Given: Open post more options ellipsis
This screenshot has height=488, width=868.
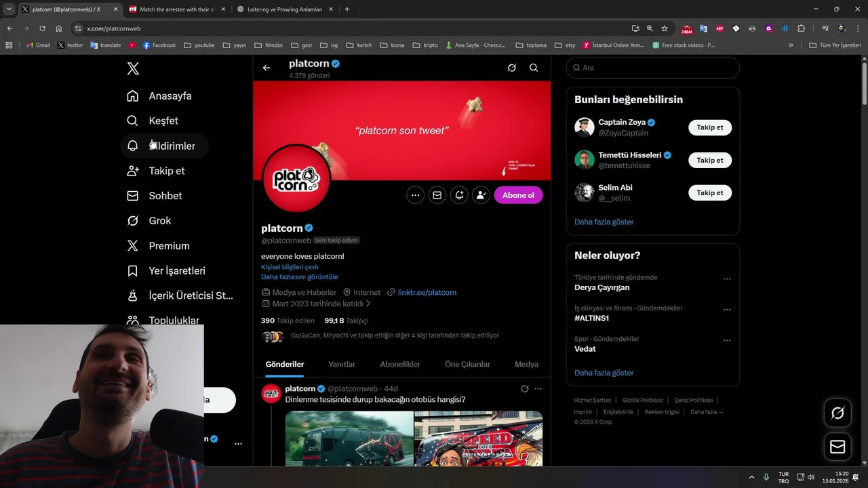Looking at the screenshot, I should coord(538,389).
